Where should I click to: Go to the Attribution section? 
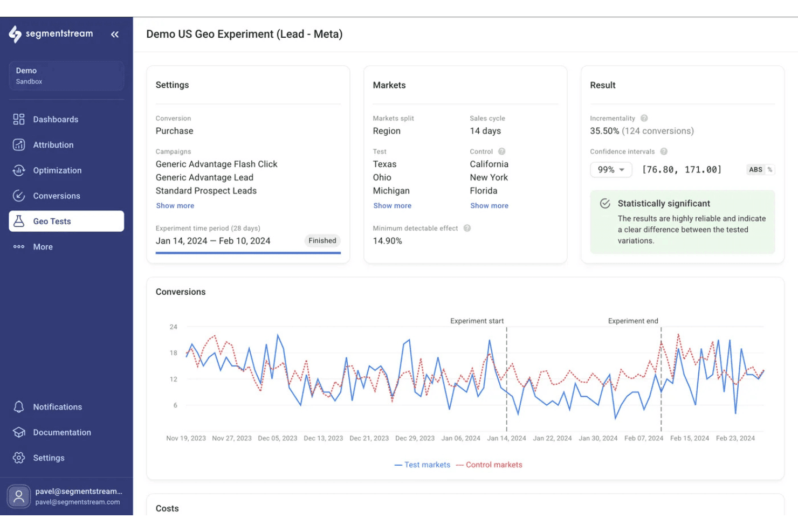click(66, 144)
